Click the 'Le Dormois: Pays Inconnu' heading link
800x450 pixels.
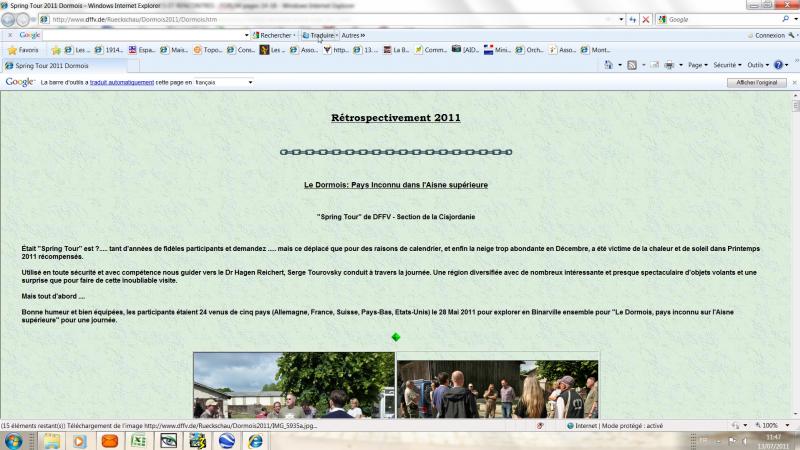coord(396,185)
